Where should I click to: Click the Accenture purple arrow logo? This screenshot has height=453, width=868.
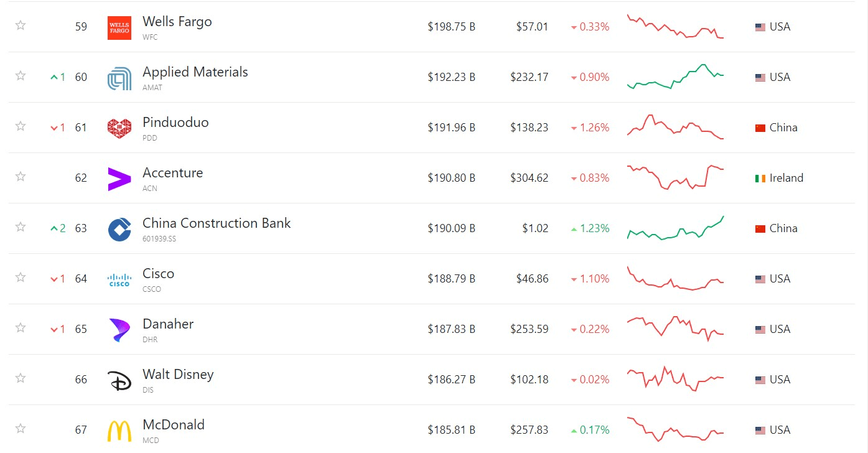(x=119, y=179)
